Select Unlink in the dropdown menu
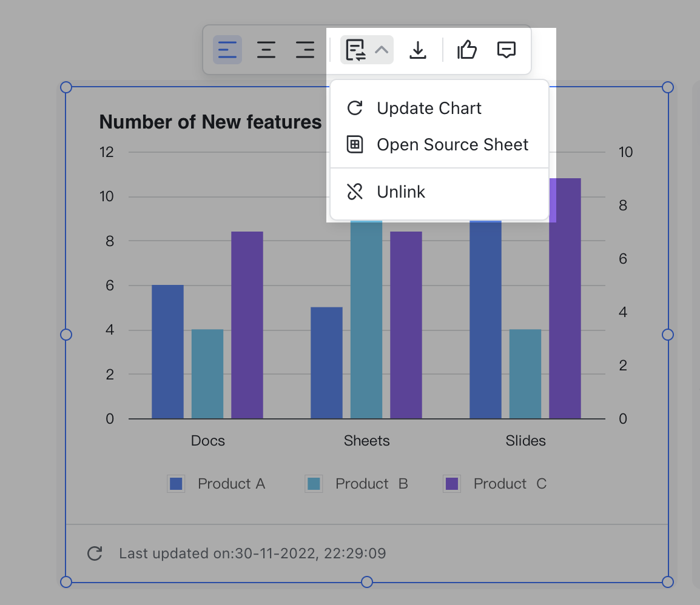Image resolution: width=700 pixels, height=605 pixels. pos(401,192)
